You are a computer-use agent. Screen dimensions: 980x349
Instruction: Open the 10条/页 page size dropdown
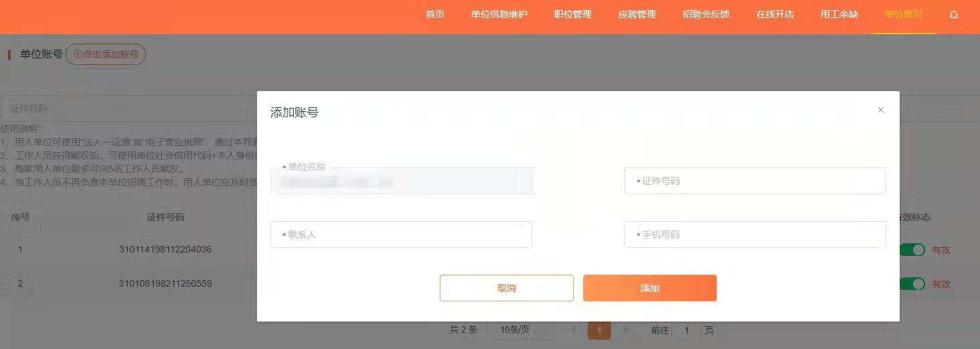tap(523, 330)
